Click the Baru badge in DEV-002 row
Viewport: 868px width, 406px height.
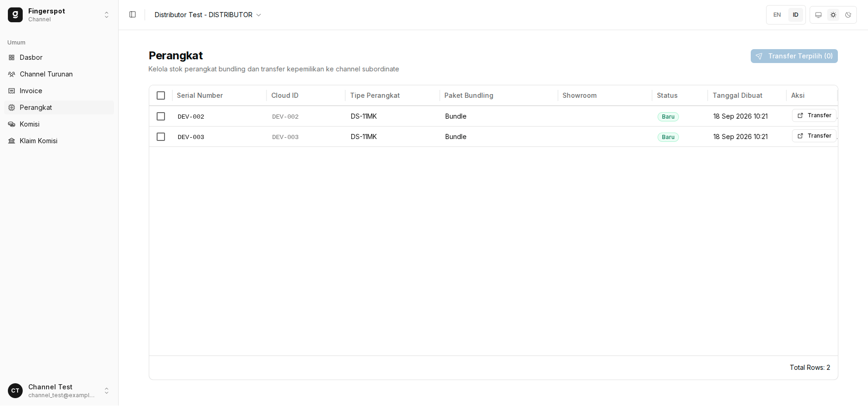click(x=668, y=117)
